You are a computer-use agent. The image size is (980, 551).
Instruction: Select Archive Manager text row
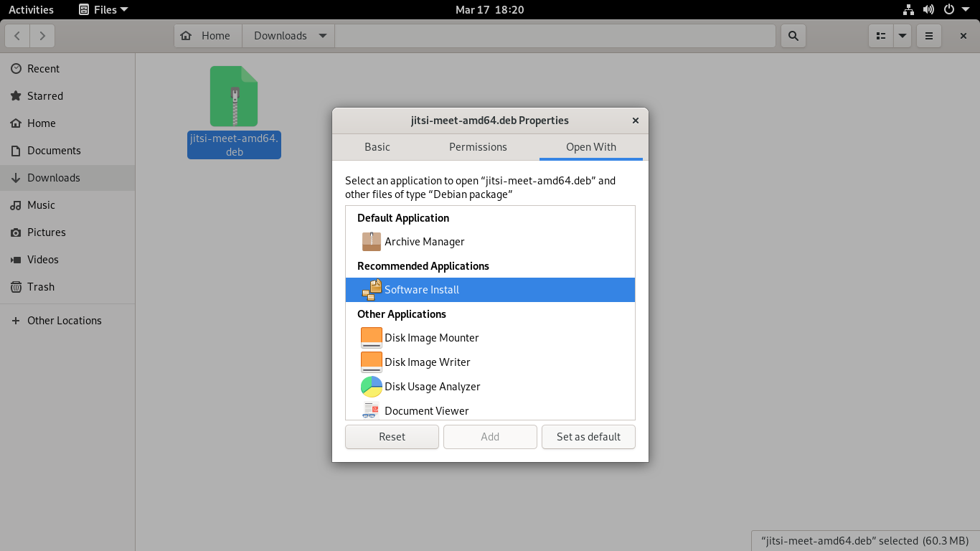491,242
